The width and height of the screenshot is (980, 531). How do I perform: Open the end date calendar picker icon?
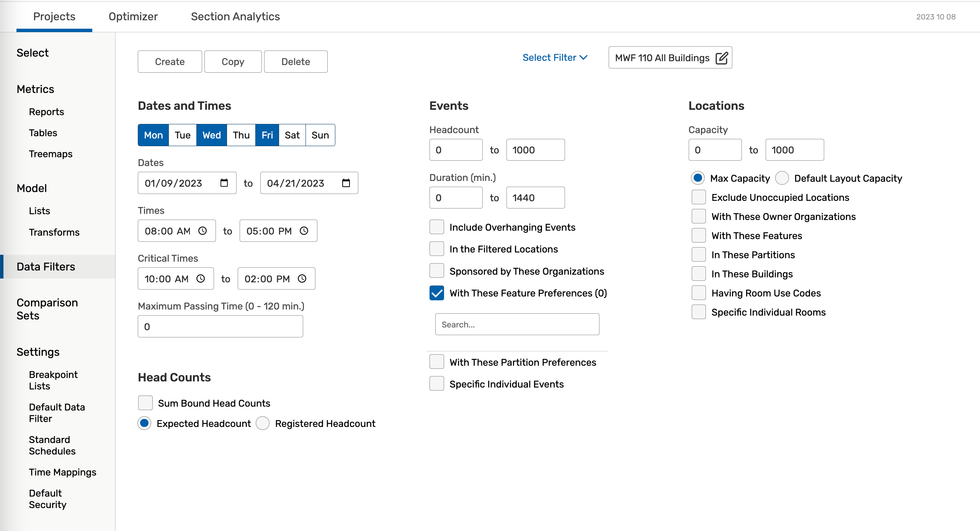[x=346, y=183]
